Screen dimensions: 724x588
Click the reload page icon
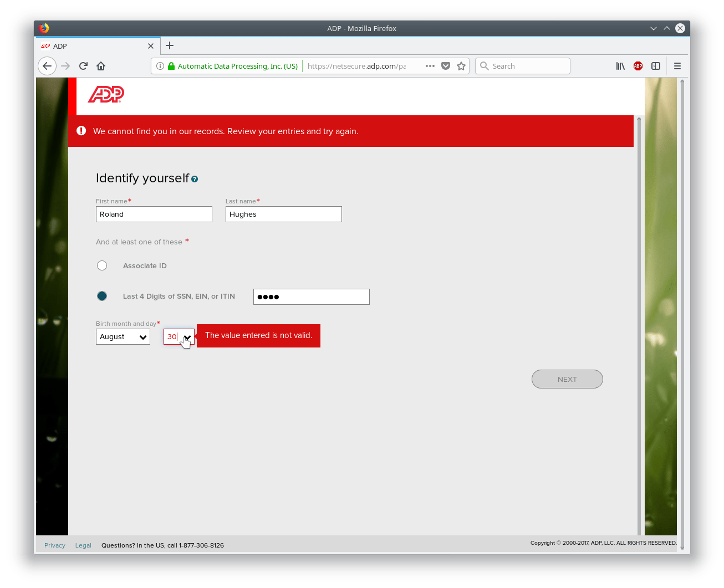83,65
